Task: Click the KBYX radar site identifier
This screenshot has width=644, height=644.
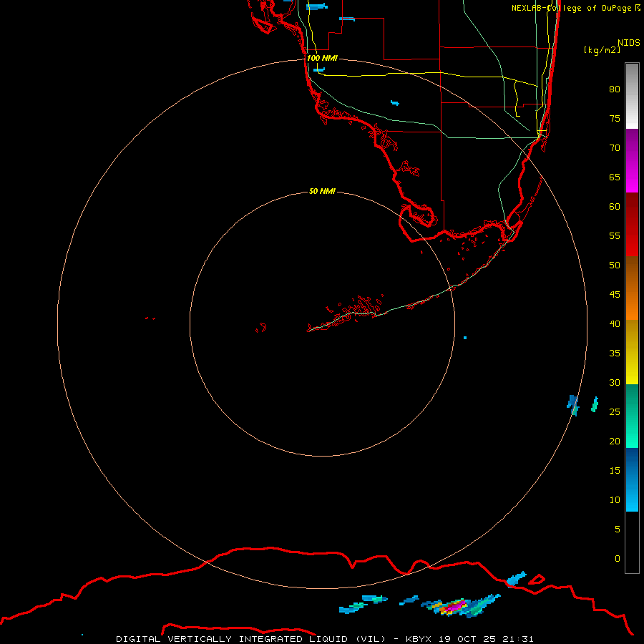Action: 419,639
